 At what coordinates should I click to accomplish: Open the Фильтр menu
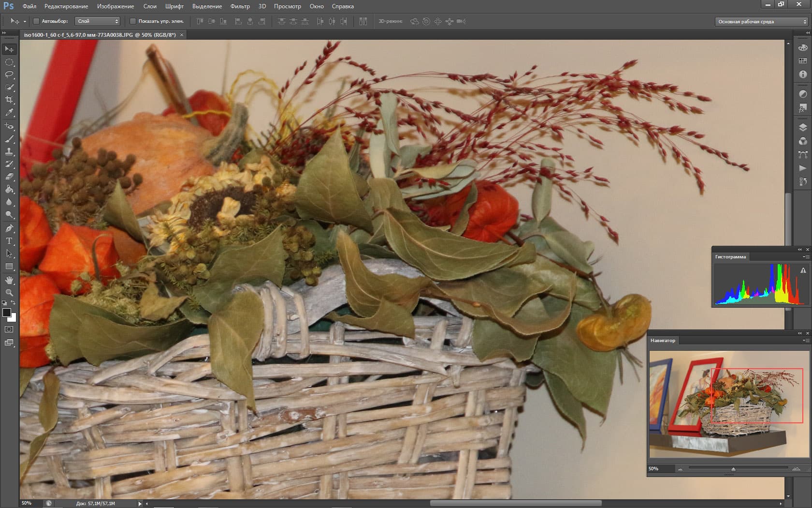point(240,6)
